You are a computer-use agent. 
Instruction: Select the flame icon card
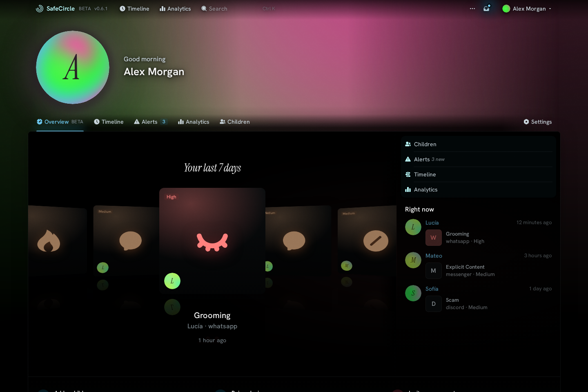57,241
